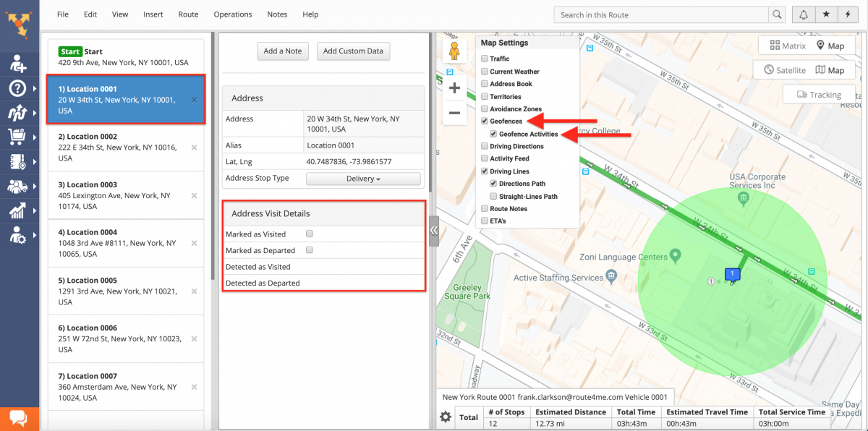The width and height of the screenshot is (868, 431).
Task: Zoom out the map with minus
Action: [x=454, y=113]
